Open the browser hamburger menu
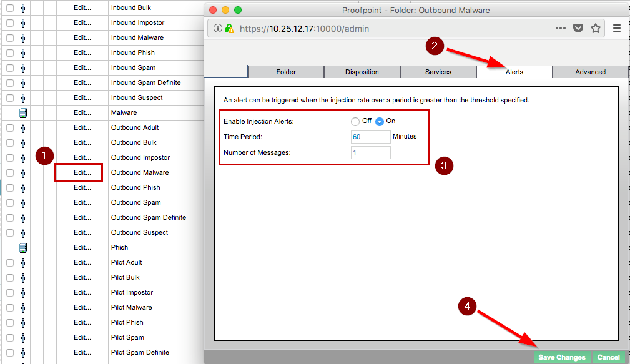This screenshot has height=364, width=630. (x=617, y=28)
